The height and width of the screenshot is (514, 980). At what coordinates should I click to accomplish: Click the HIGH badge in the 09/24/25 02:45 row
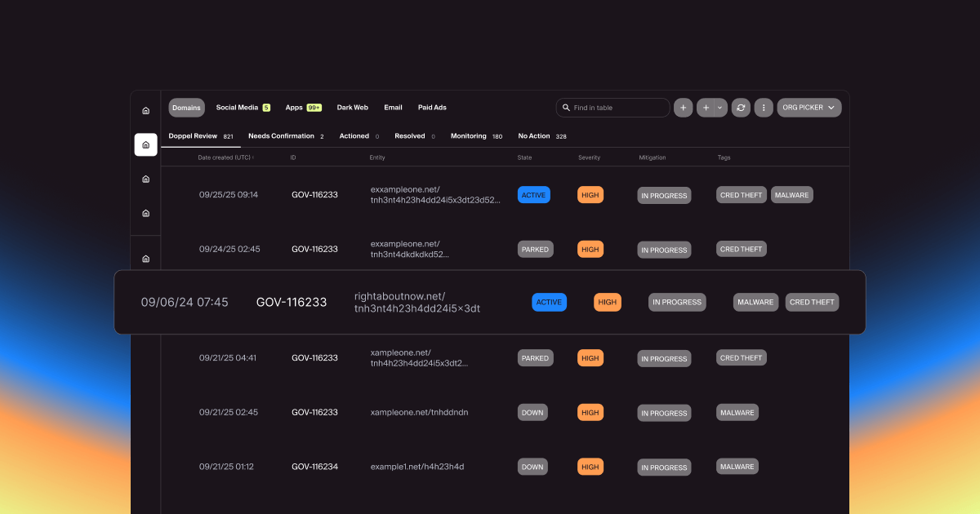click(590, 250)
